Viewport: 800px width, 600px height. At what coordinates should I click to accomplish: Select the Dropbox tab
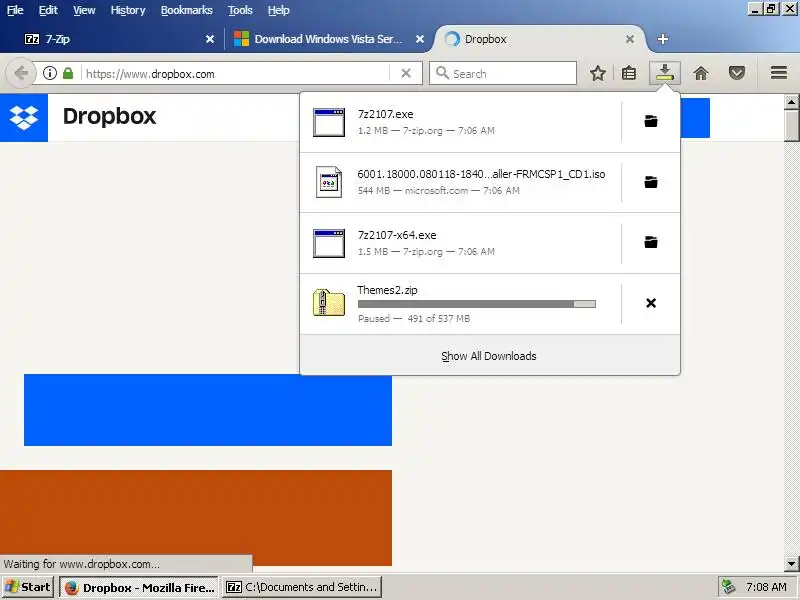click(540, 39)
